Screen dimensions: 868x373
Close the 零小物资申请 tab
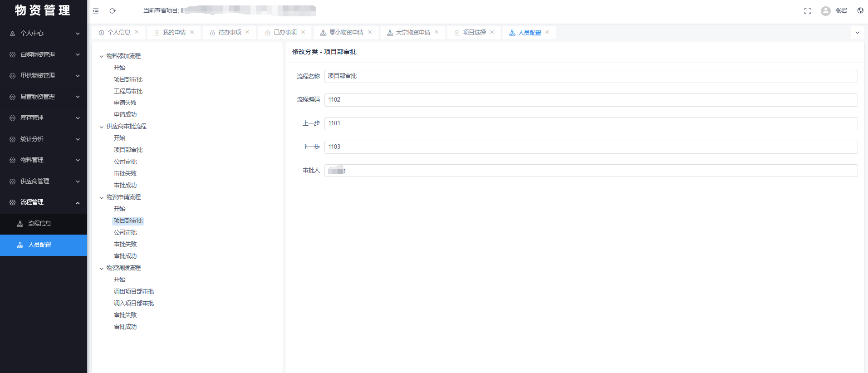point(370,32)
